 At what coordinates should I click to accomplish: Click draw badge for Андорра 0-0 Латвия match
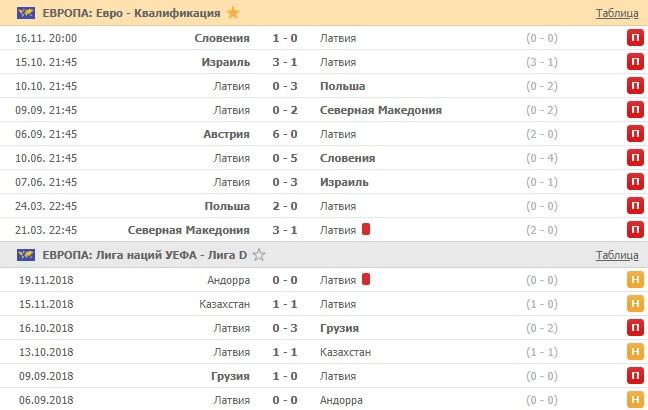pos(634,279)
